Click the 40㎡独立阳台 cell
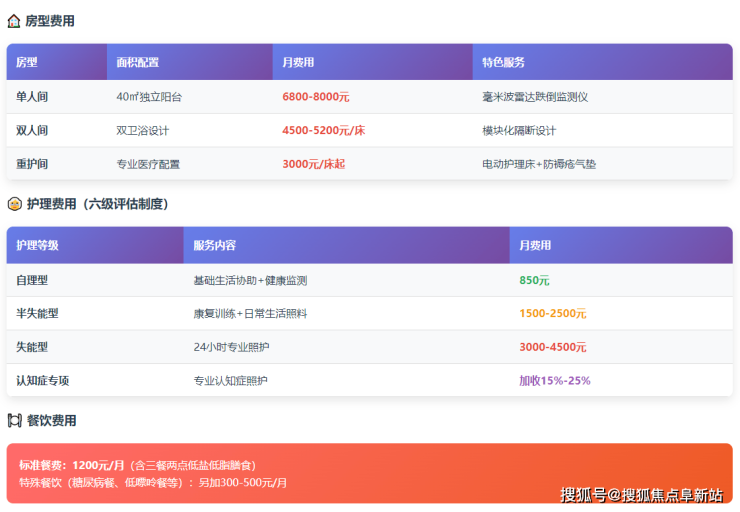The height and width of the screenshot is (512, 740). [x=149, y=97]
